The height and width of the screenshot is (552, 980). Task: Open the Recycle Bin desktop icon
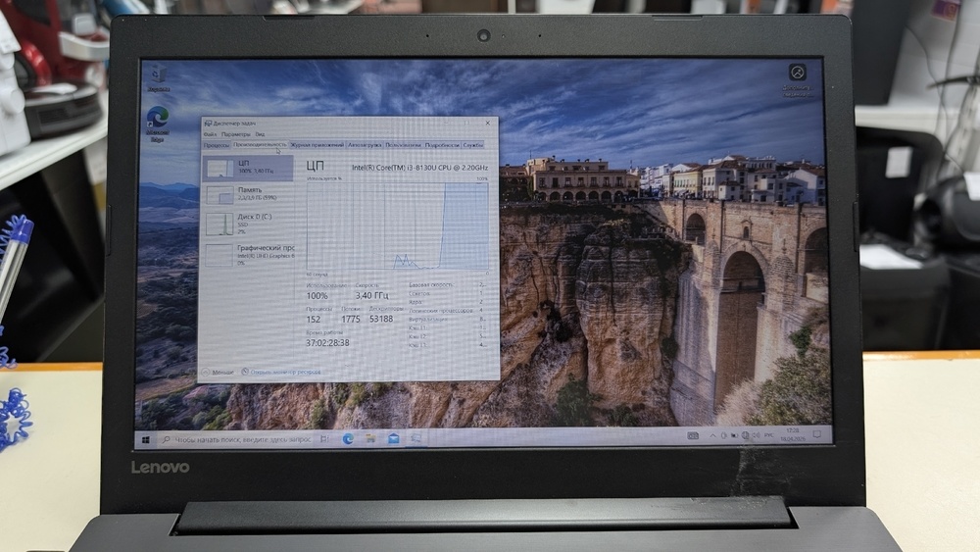pyautogui.click(x=158, y=78)
